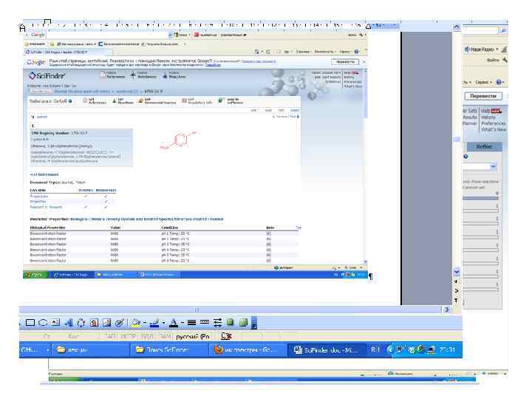Expand hidden system tray icons
Screen dimensions: 532x399
pyautogui.click(x=390, y=349)
